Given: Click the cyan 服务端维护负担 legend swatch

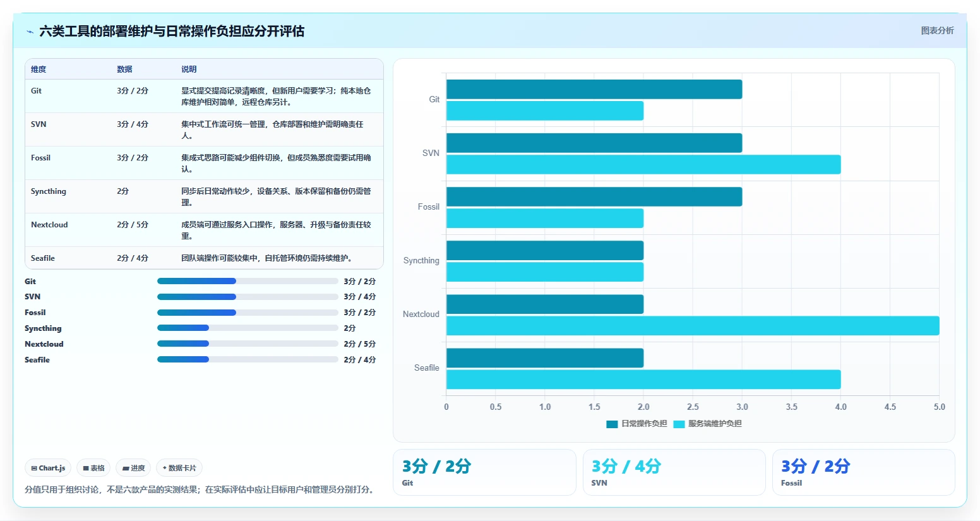Looking at the screenshot, I should click(679, 424).
